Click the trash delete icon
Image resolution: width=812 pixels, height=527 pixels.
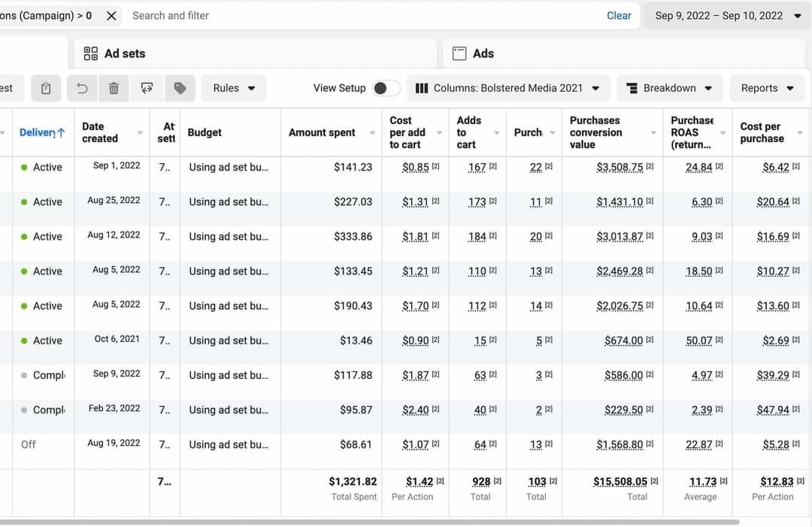pos(114,88)
